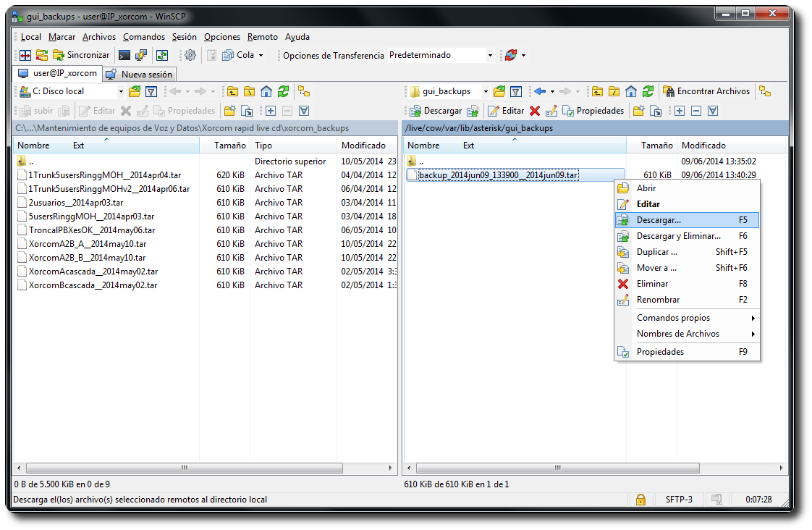Expand Nombres de Archivos submenu

pos(687,334)
